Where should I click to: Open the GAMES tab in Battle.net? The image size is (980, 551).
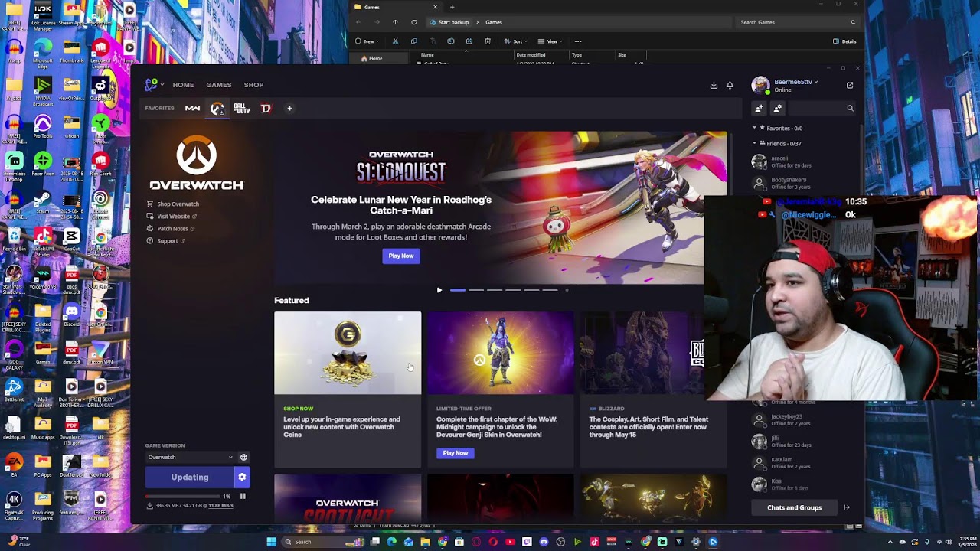pos(218,85)
